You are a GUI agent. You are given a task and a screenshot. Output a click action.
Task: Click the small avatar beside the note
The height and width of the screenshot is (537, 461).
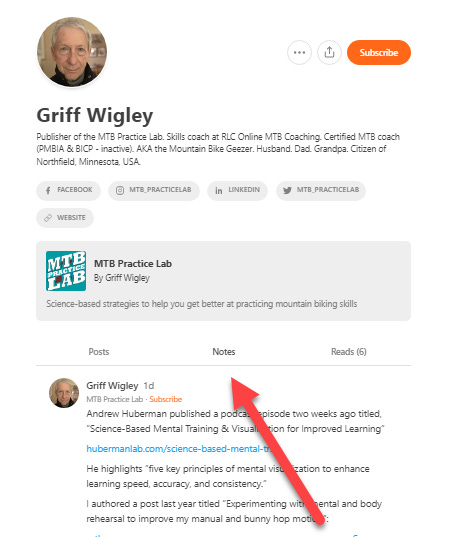click(64, 393)
